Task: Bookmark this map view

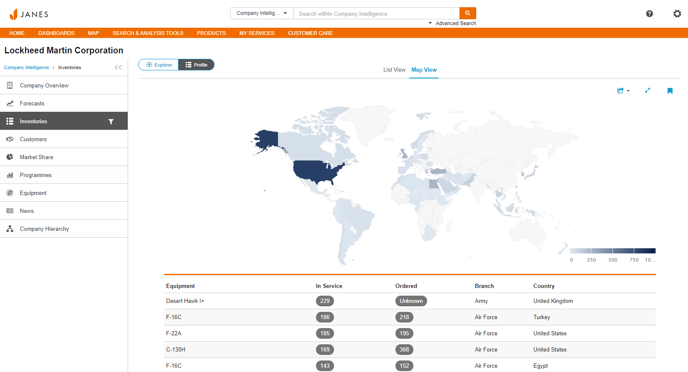Action: coord(670,91)
